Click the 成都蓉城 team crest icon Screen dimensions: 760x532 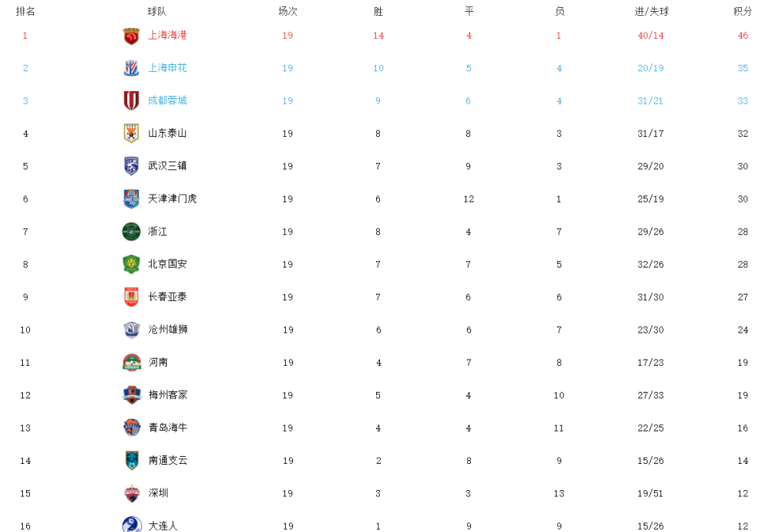click(x=131, y=101)
